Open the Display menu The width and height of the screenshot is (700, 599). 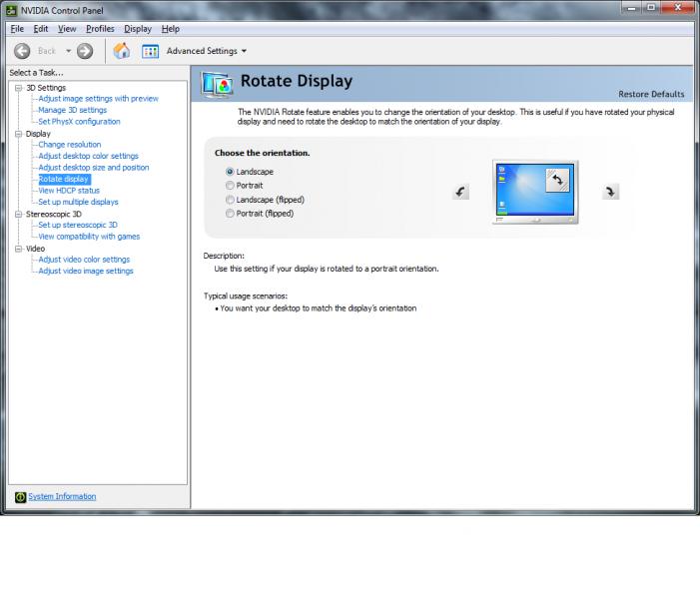pos(137,28)
